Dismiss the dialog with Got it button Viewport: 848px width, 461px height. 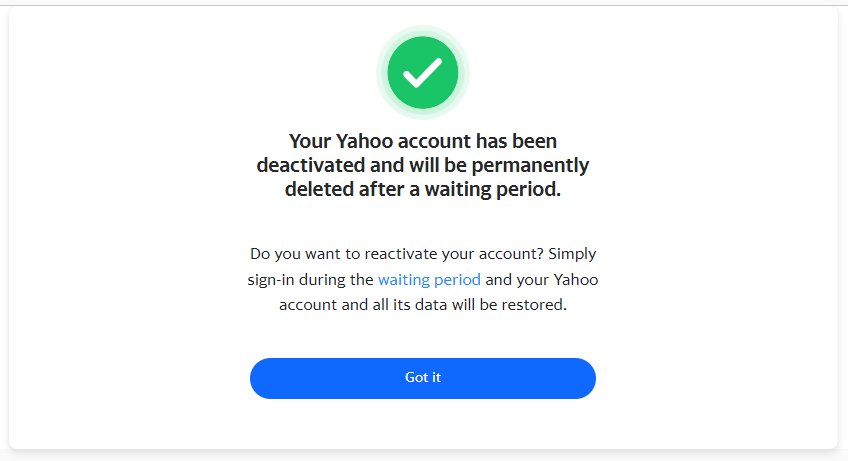[x=423, y=378]
